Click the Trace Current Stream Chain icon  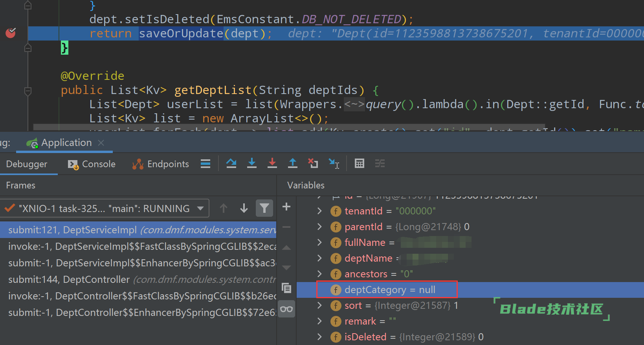click(380, 163)
